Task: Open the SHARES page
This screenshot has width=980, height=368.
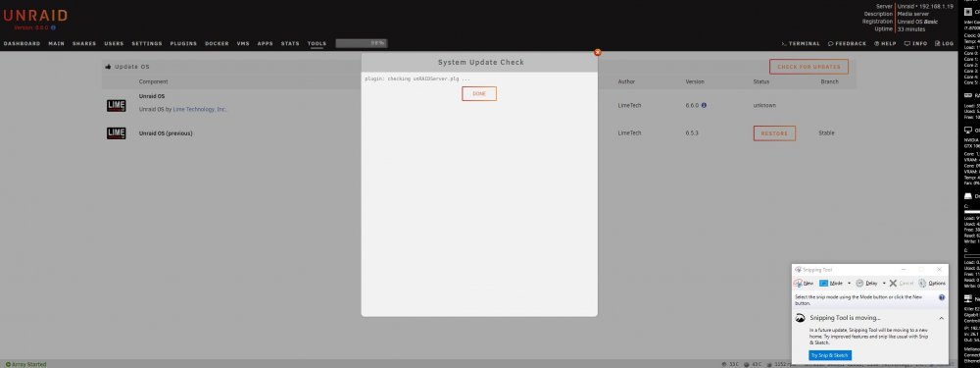Action: point(84,44)
